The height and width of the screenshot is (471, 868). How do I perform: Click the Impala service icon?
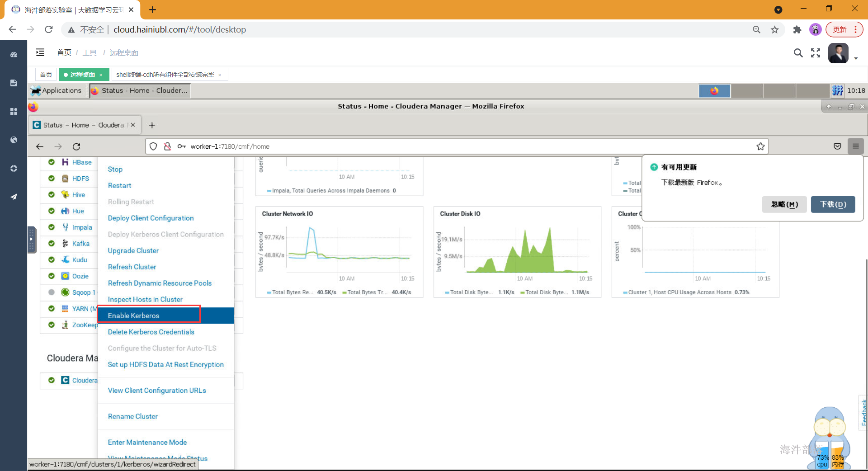[x=65, y=227]
